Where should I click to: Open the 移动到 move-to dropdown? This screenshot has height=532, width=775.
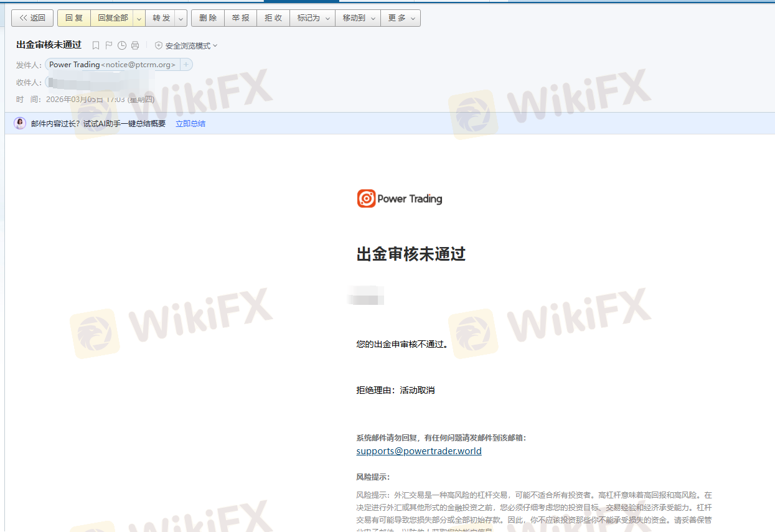tap(358, 18)
